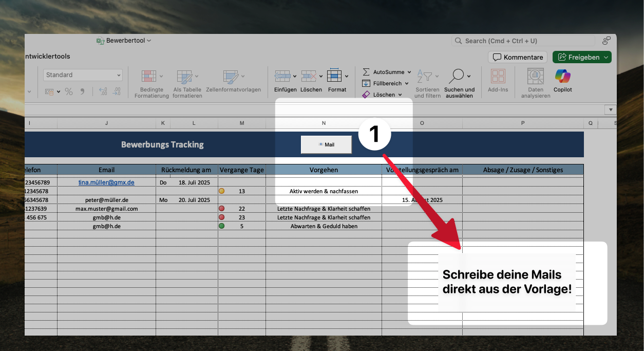Screen dimensions: 644x351
Task: Expand the Bewerbertool title dropdown chevron
Action: pos(149,41)
